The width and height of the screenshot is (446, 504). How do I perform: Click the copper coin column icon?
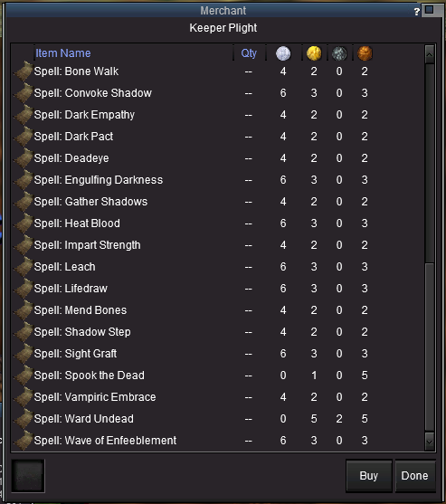click(365, 53)
